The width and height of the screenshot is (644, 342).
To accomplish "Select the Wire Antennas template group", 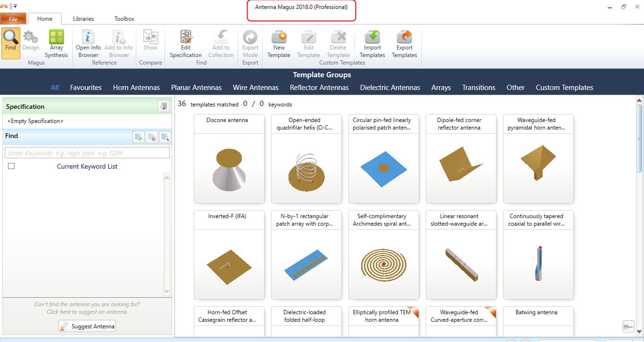I will coord(256,88).
